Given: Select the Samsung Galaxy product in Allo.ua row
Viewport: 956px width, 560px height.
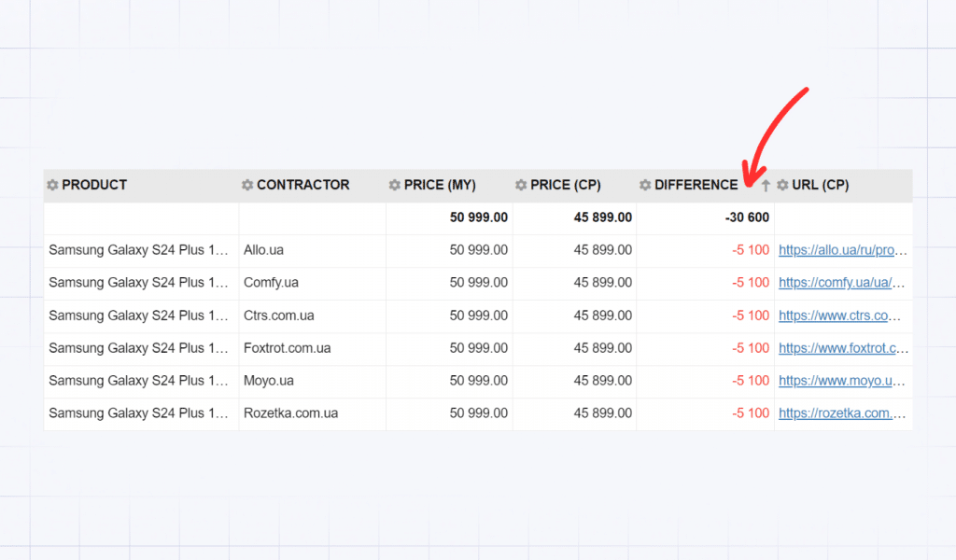Looking at the screenshot, I should [x=138, y=250].
